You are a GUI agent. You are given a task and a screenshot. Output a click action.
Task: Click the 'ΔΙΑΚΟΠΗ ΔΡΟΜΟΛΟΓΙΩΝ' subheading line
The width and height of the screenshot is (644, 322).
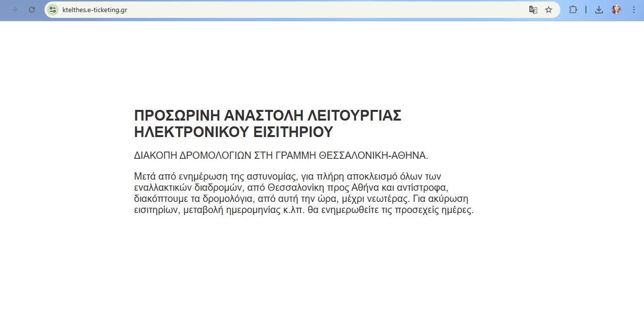click(281, 156)
